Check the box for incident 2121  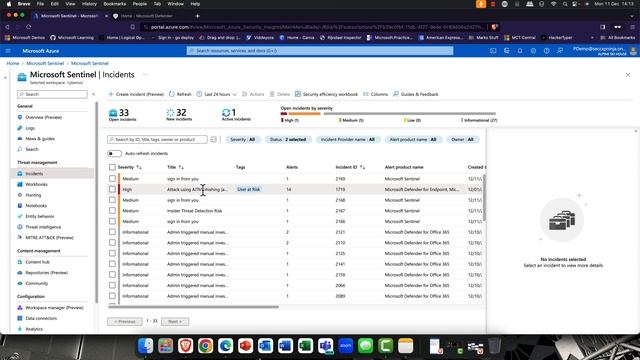point(112,231)
